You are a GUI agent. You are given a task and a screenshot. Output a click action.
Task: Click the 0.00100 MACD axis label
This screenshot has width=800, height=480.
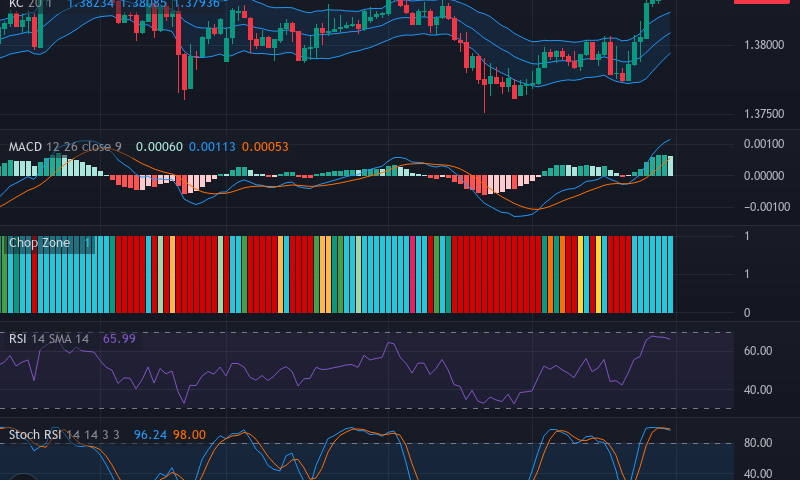[764, 144]
